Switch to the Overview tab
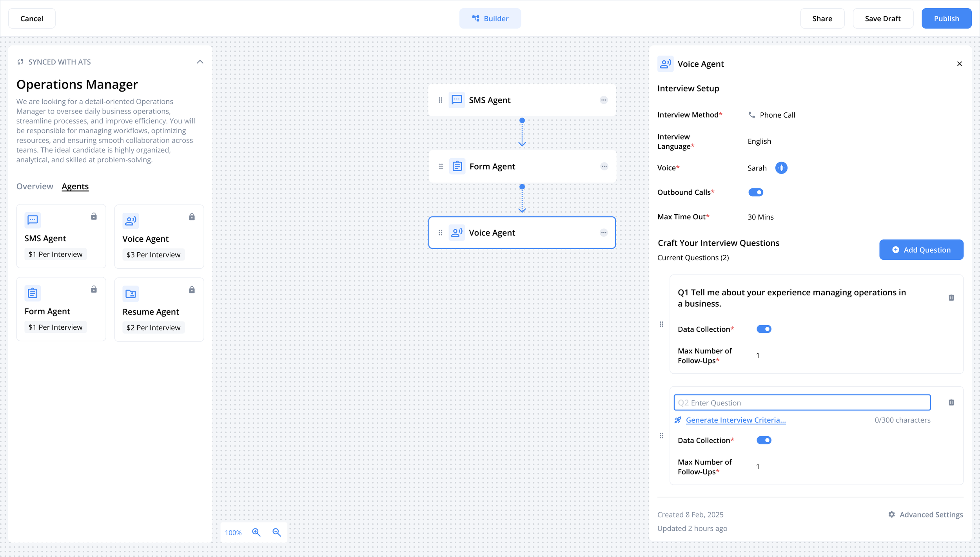The width and height of the screenshot is (980, 557). click(x=34, y=186)
